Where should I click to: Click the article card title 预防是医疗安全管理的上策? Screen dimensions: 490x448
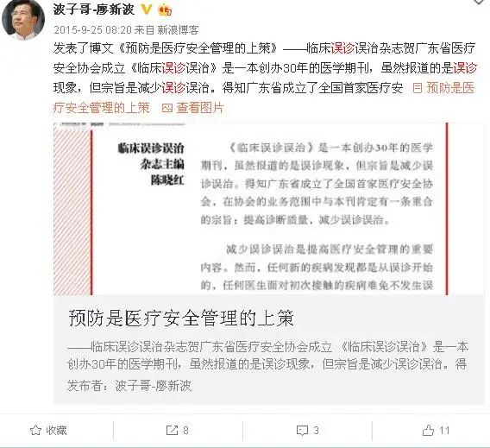tap(181, 319)
